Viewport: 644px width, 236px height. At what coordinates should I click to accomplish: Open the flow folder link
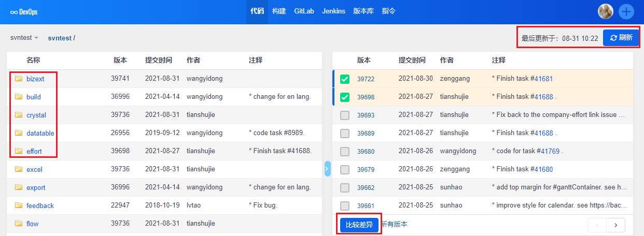(x=32, y=224)
